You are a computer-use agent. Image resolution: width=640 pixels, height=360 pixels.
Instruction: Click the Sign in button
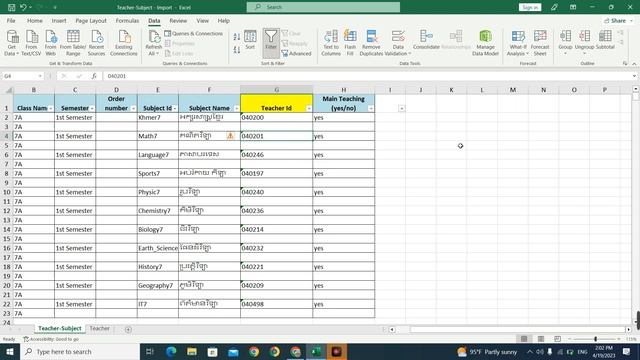coord(530,7)
